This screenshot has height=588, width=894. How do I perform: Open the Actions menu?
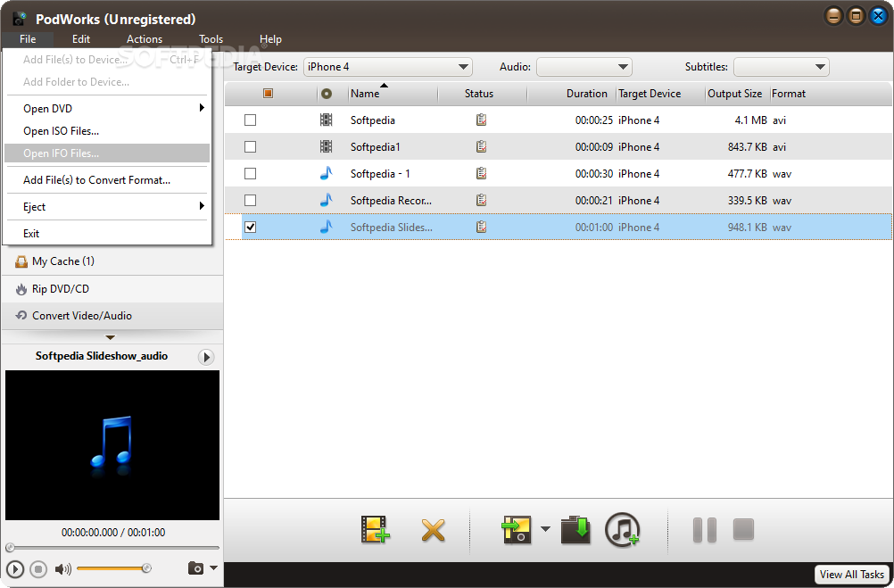pyautogui.click(x=145, y=38)
